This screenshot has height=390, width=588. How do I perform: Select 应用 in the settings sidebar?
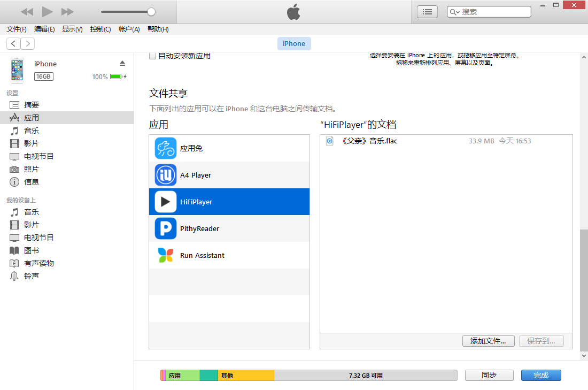[67, 118]
